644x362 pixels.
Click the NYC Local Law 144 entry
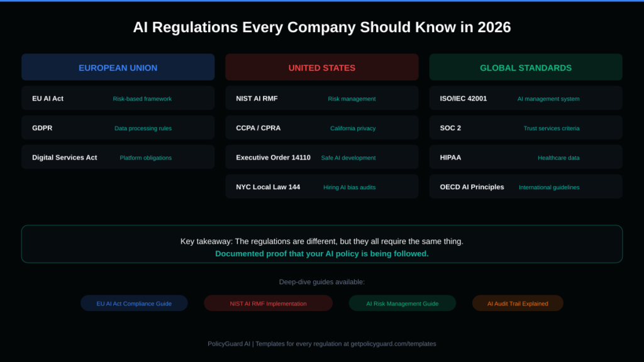(x=321, y=187)
